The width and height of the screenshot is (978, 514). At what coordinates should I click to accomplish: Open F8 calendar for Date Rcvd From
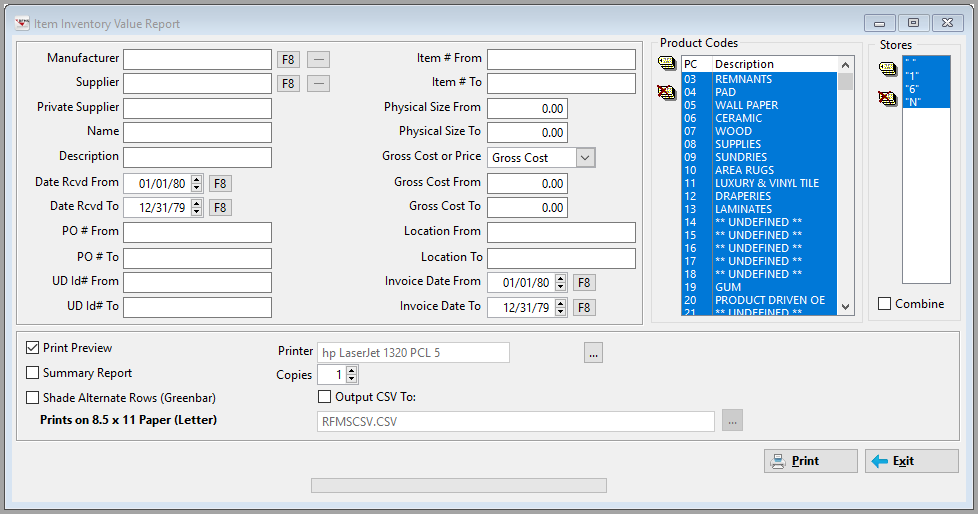(x=220, y=183)
